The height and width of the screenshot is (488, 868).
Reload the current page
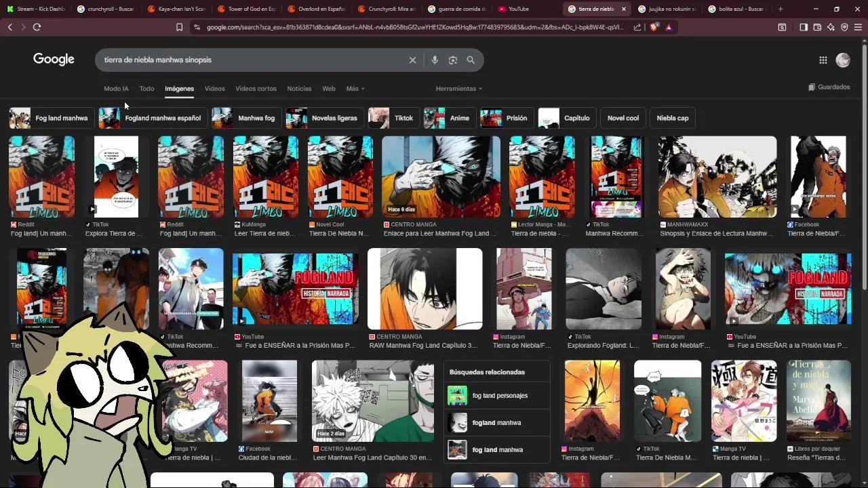pyautogui.click(x=37, y=27)
